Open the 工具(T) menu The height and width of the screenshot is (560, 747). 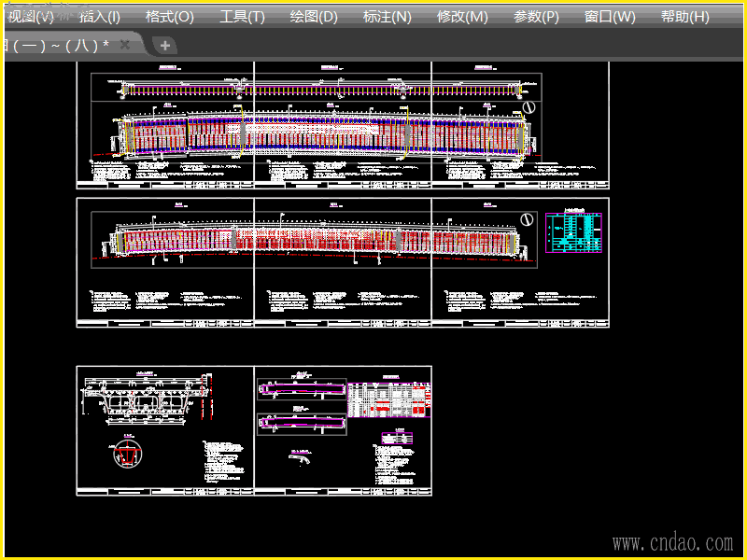pyautogui.click(x=242, y=17)
